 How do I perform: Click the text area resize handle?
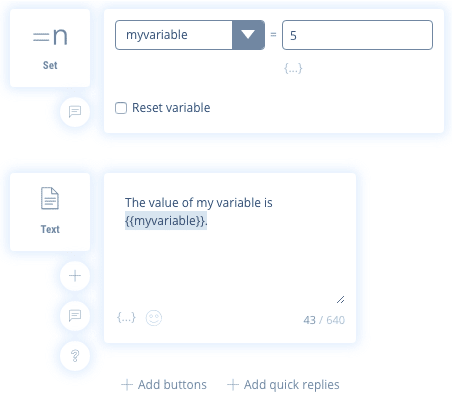pos(340,299)
